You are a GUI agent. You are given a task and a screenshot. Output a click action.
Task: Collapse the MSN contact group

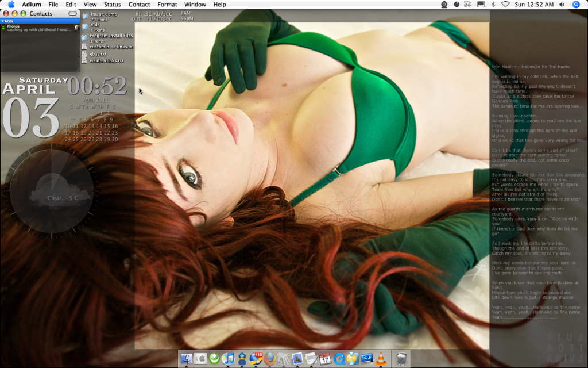click(x=3, y=21)
